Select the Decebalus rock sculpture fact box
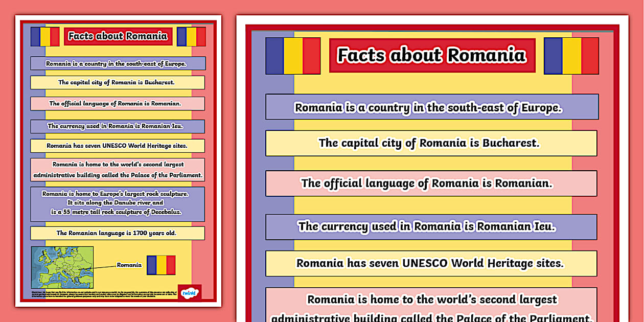The image size is (644, 322). click(x=117, y=204)
